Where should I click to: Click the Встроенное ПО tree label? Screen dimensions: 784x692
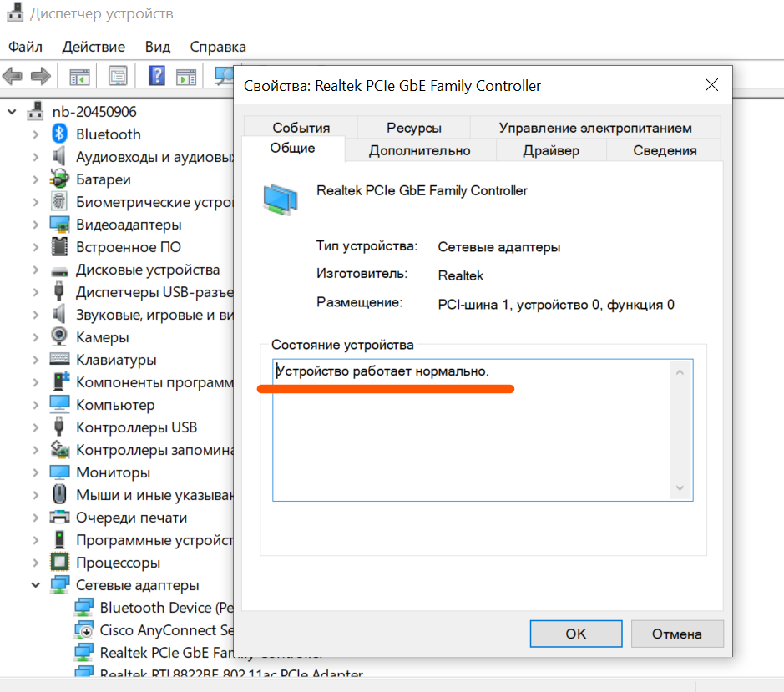tap(129, 247)
